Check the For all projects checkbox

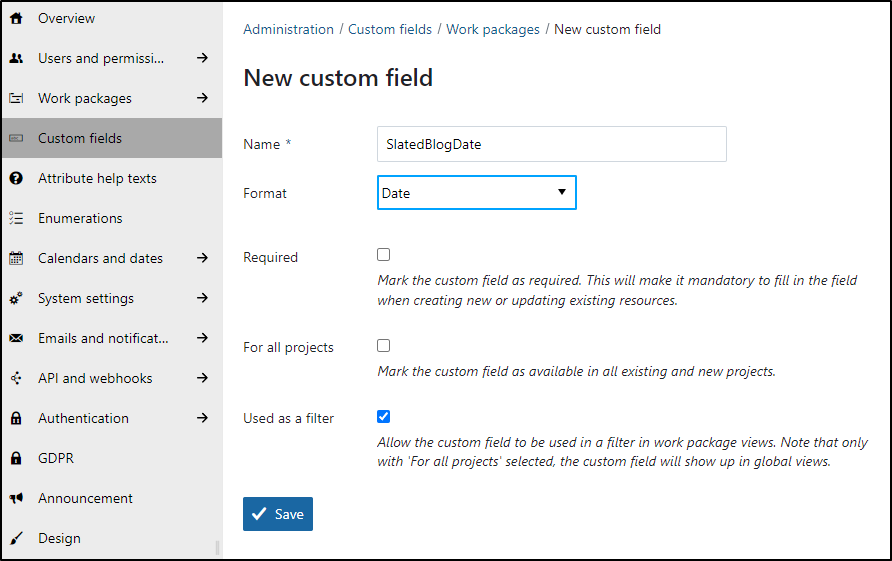pos(383,345)
